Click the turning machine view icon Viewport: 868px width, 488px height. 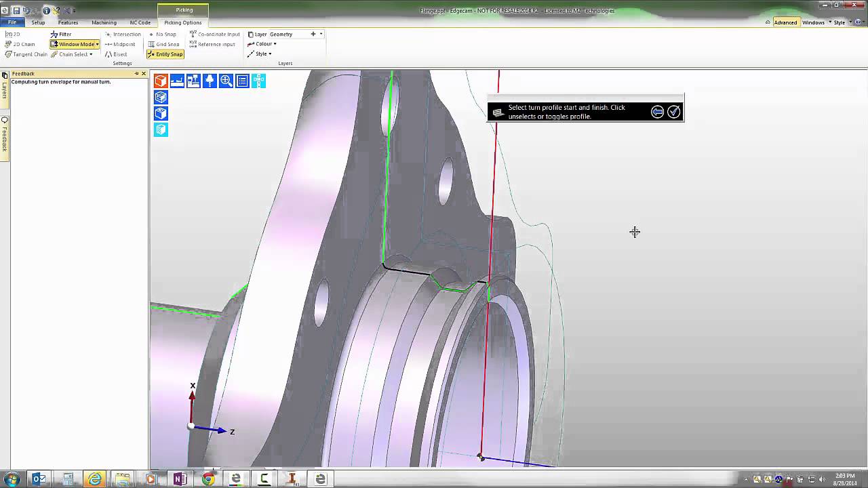[x=177, y=81]
